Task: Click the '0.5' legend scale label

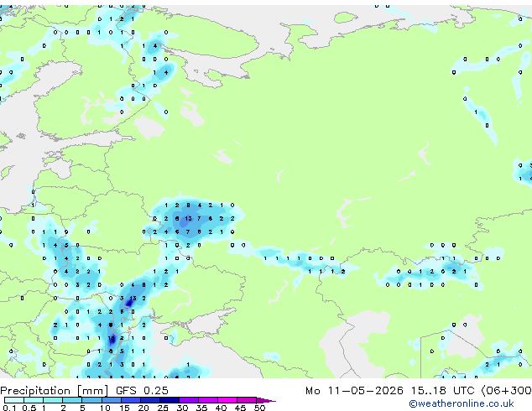Action: 29,408
